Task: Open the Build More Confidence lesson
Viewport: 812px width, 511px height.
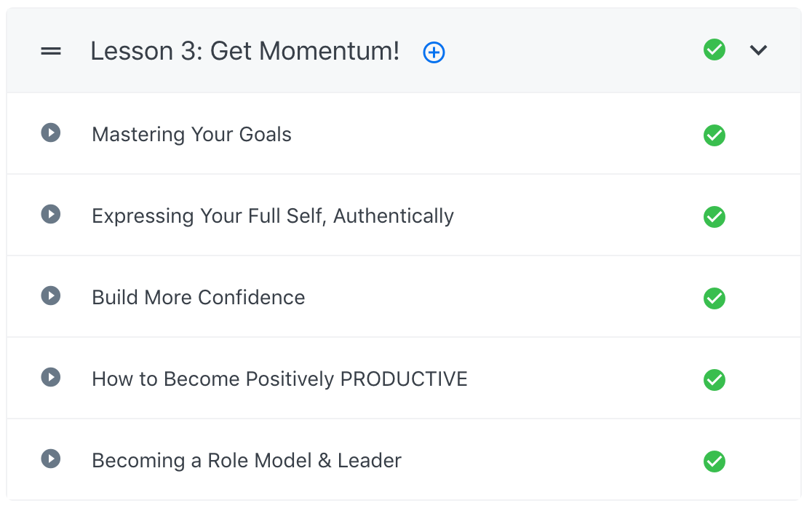Action: (x=198, y=298)
